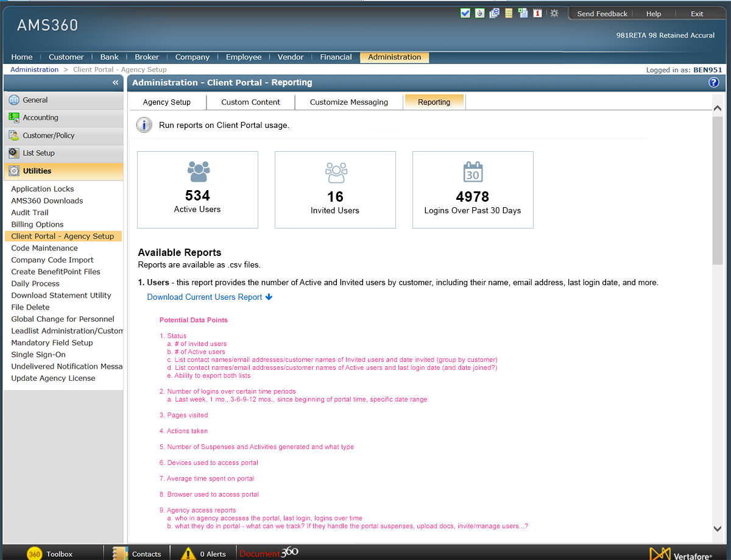731x560 pixels.
Task: Open the Employee menu
Action: tap(244, 57)
